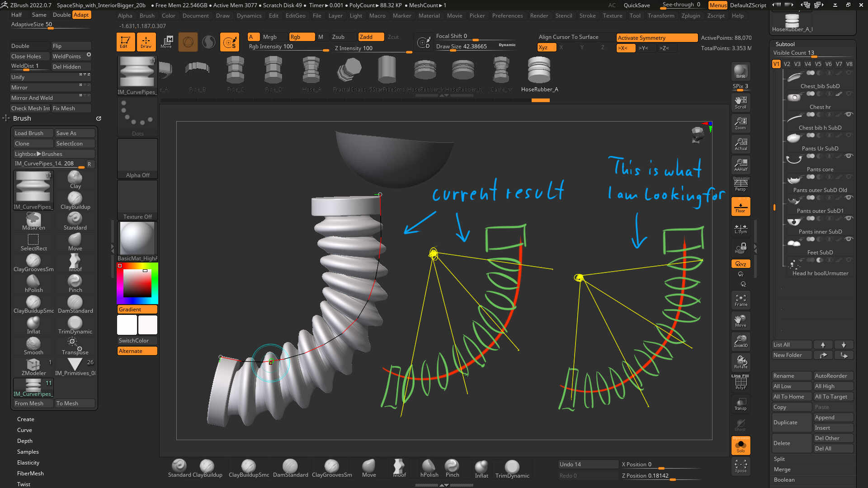Viewport: 868px width, 488px height.
Task: Enable the Solo mode icon
Action: coord(741,446)
